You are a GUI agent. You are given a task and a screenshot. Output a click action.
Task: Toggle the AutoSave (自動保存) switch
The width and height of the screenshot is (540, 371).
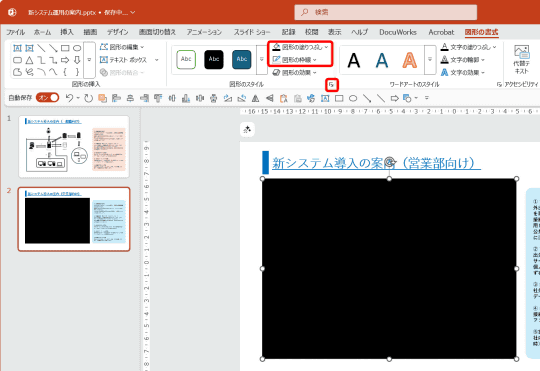[x=48, y=98]
